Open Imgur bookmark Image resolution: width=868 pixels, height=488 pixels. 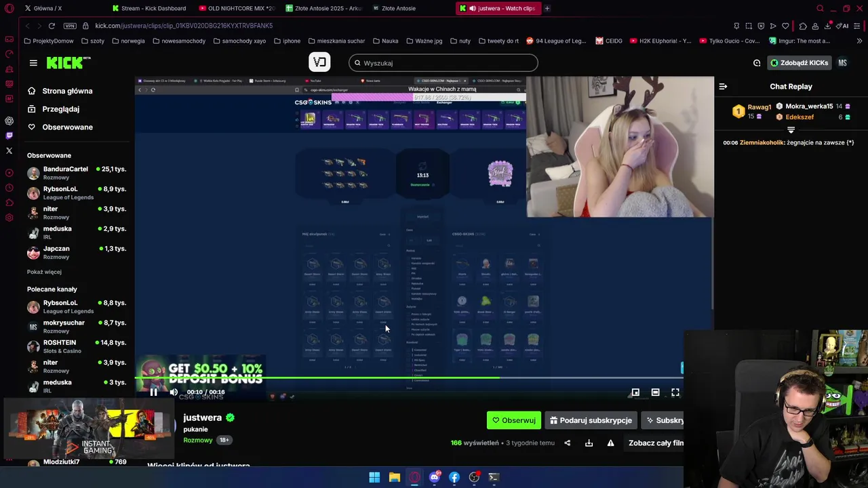click(800, 41)
